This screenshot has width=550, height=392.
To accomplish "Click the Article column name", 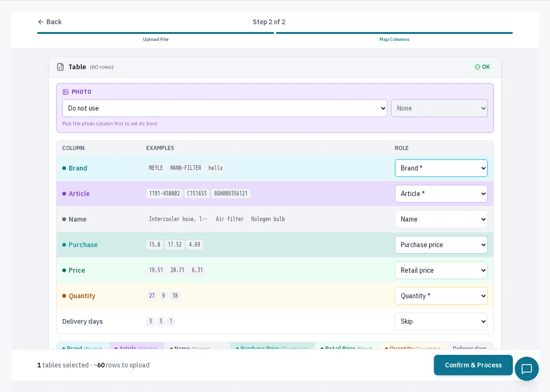I will click(x=79, y=193).
